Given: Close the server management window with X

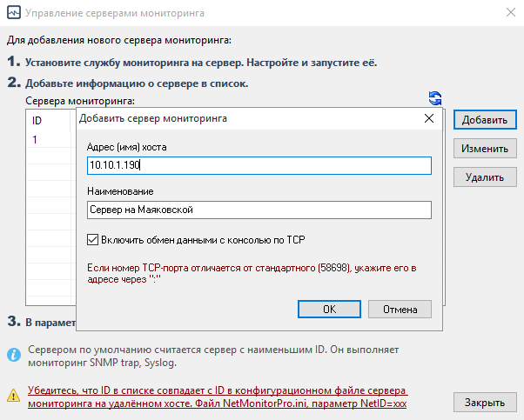Looking at the screenshot, I should click(x=507, y=13).
